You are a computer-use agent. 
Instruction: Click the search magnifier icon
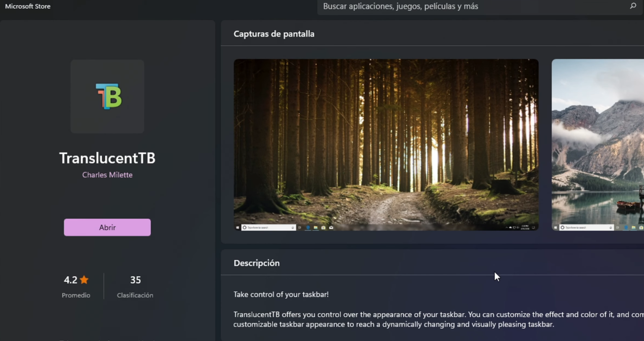633,6
